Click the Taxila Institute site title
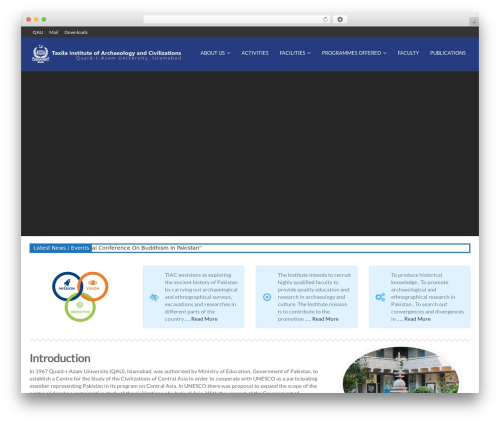Screen dimensions: 500x423 pyautogui.click(x=116, y=53)
